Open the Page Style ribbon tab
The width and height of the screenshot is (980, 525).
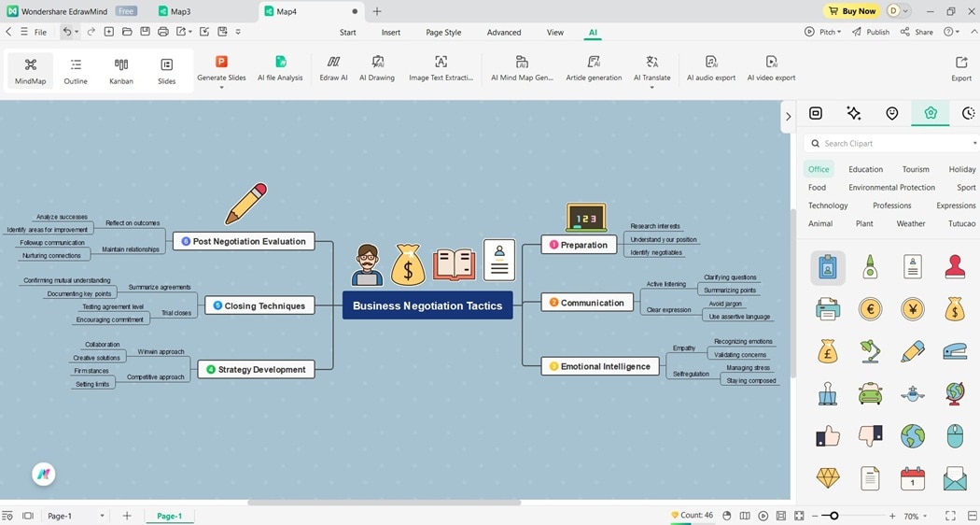(443, 33)
